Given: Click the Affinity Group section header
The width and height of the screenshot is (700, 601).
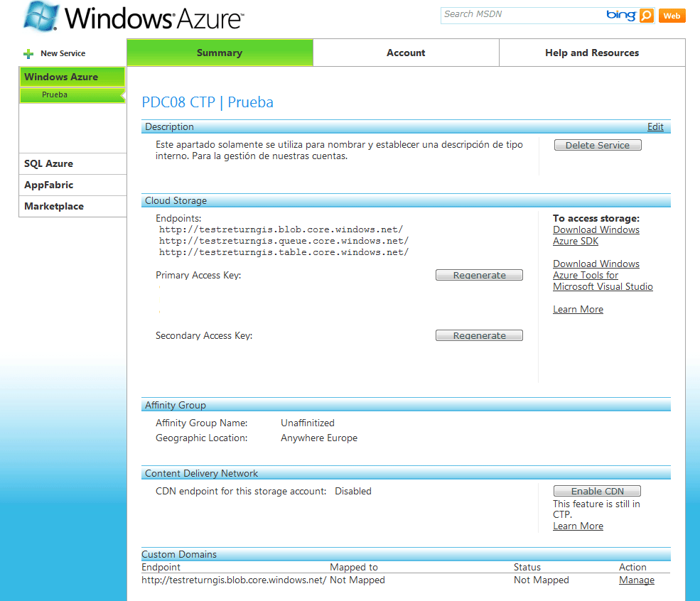Looking at the screenshot, I should point(406,405).
